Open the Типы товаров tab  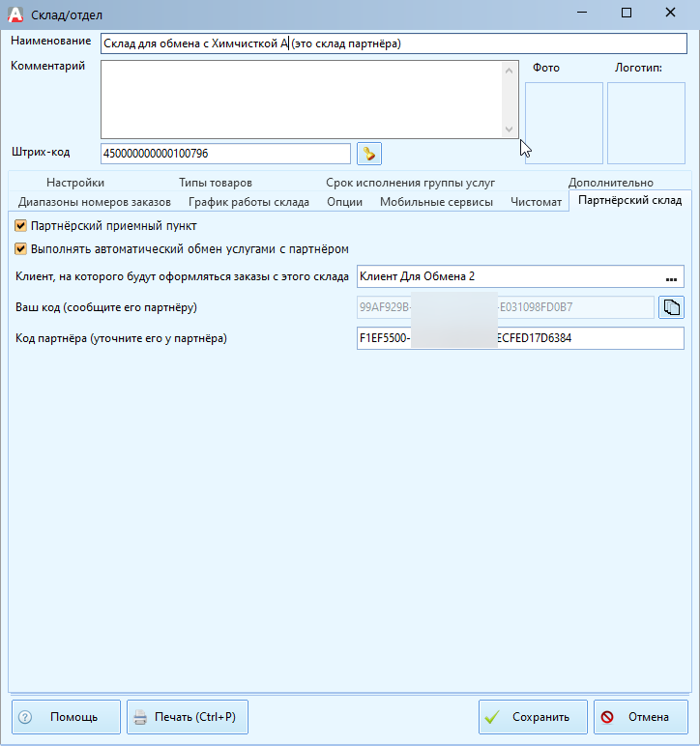coord(215,183)
